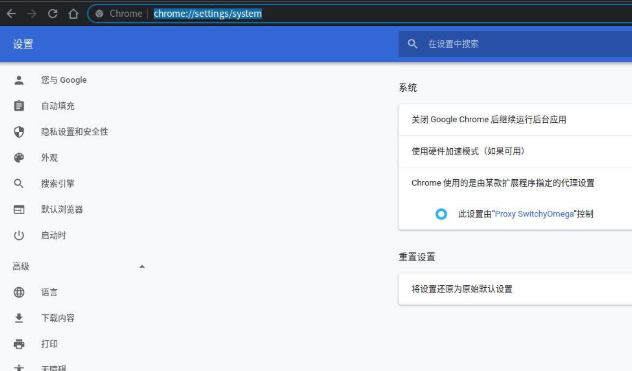Collapse the 高级 advanced section
Image resolution: width=632 pixels, height=371 pixels.
tap(142, 266)
